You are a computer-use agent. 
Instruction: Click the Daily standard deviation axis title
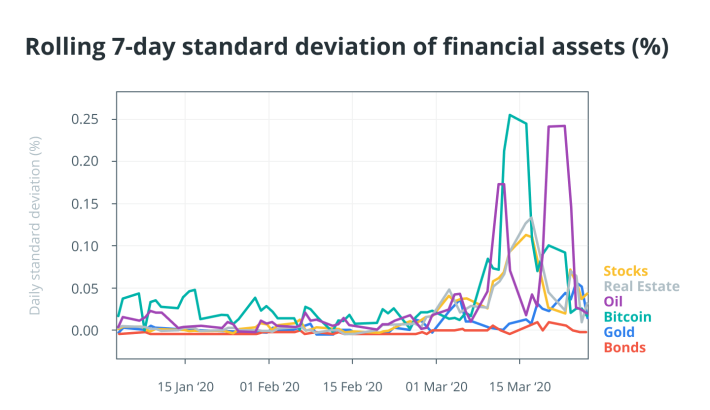(35, 226)
